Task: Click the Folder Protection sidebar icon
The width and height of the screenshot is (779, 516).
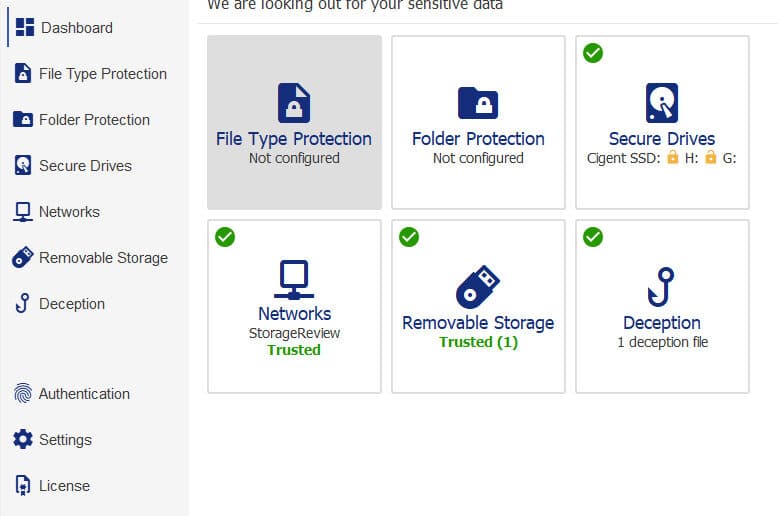Action: (x=23, y=120)
